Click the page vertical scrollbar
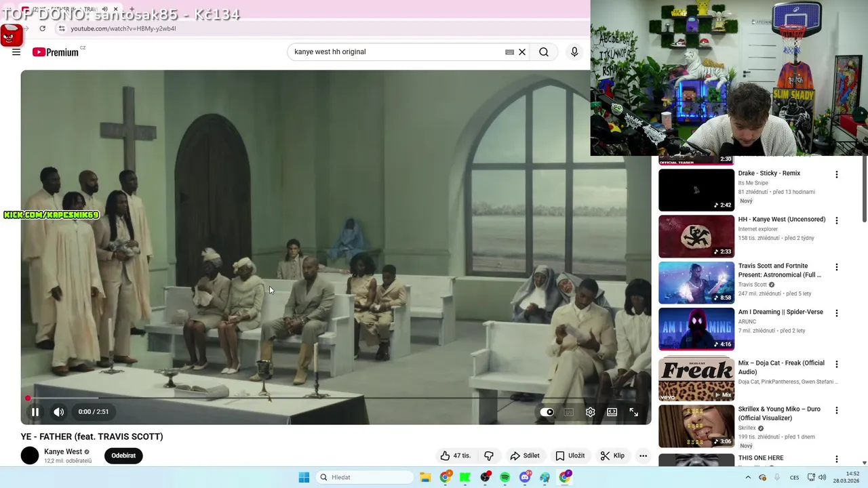The height and width of the screenshot is (488, 868). (864, 190)
